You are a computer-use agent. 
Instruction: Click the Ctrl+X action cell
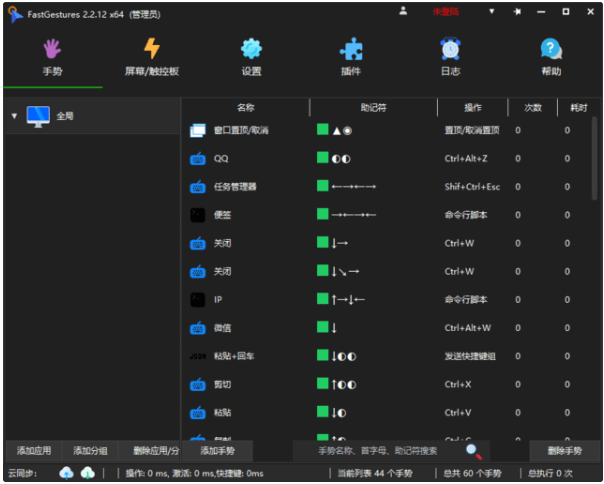[458, 385]
